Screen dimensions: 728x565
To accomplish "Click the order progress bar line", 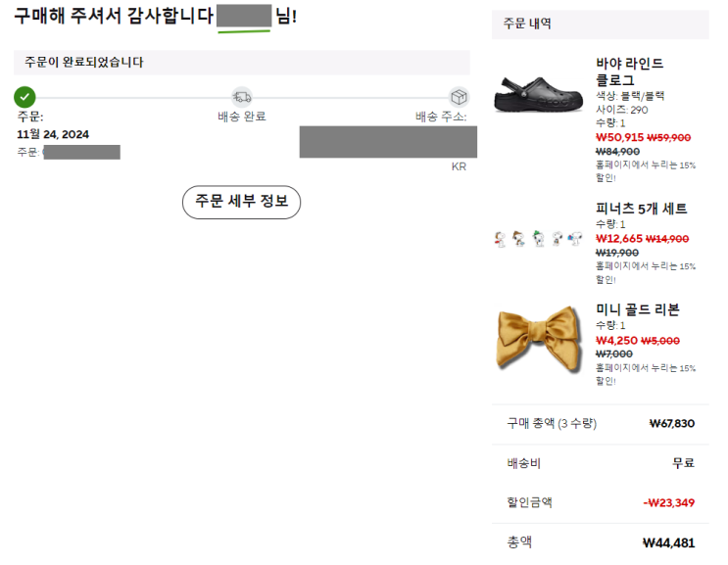I will [x=137, y=97].
